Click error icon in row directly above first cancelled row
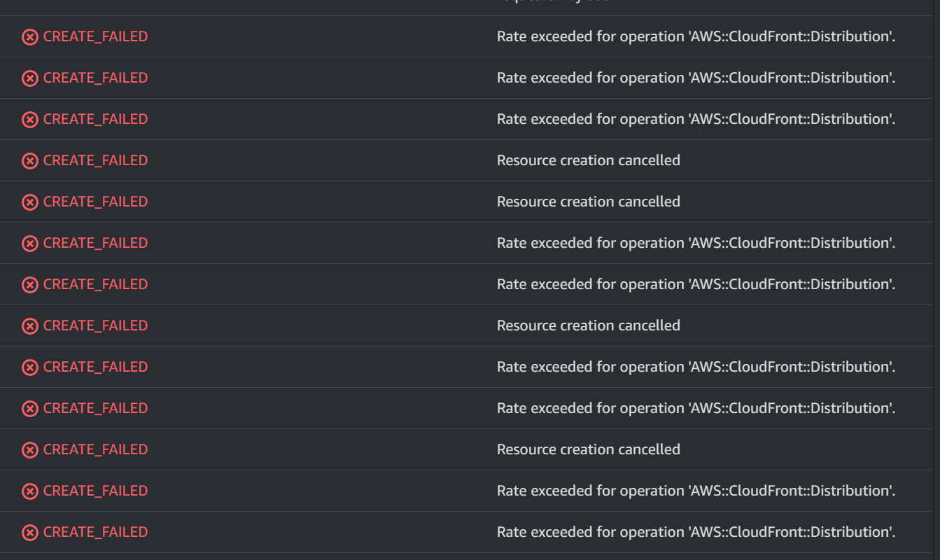 point(30,120)
